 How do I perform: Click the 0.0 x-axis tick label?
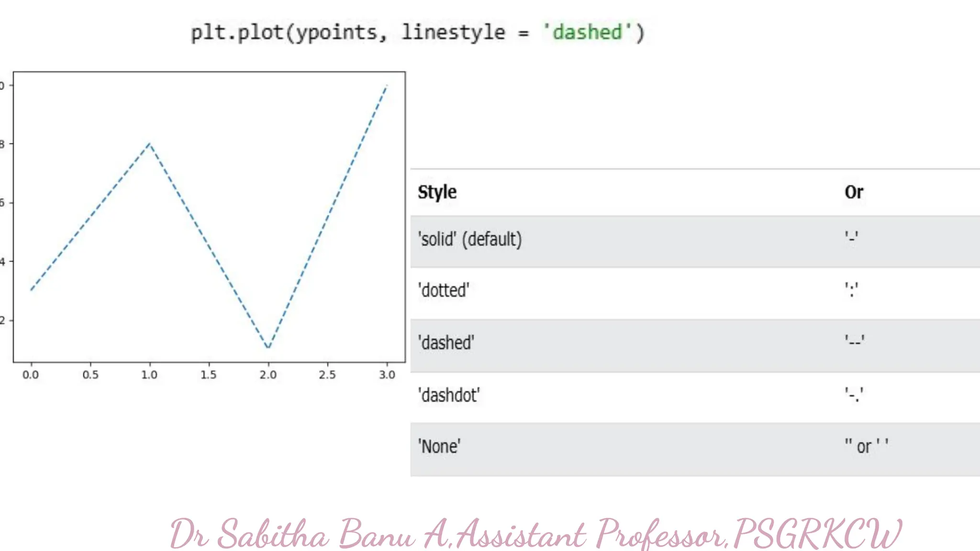click(x=31, y=375)
